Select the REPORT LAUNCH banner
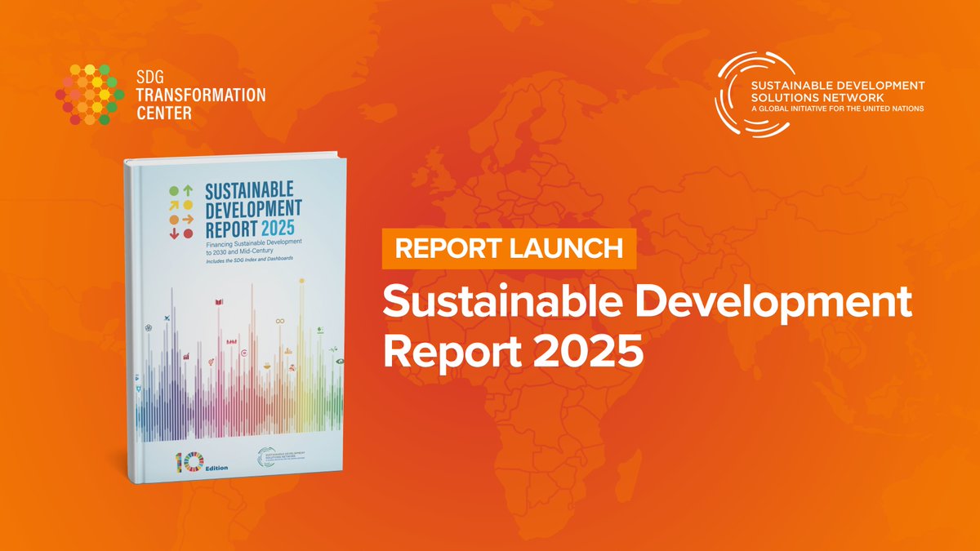The height and width of the screenshot is (551, 980). [508, 249]
